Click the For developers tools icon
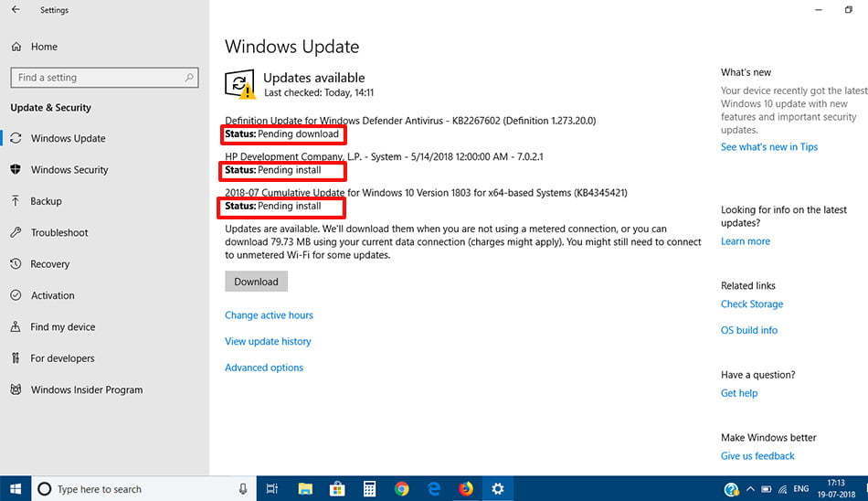The image size is (868, 501). coord(16,358)
